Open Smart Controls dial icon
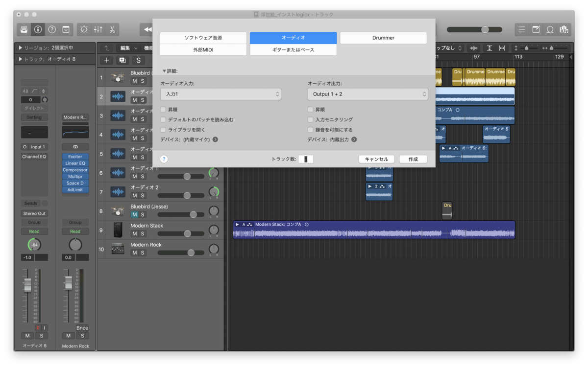The width and height of the screenshot is (588, 368). (x=84, y=29)
